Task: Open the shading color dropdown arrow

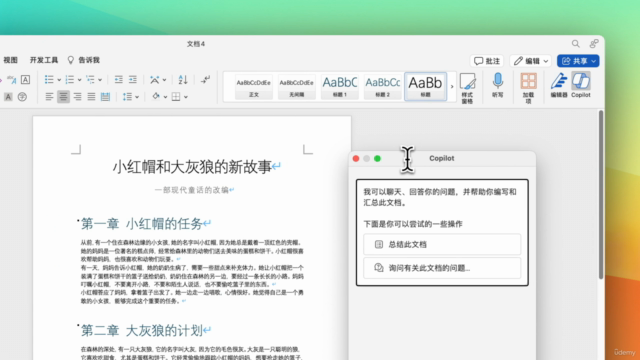Action: 165,97
